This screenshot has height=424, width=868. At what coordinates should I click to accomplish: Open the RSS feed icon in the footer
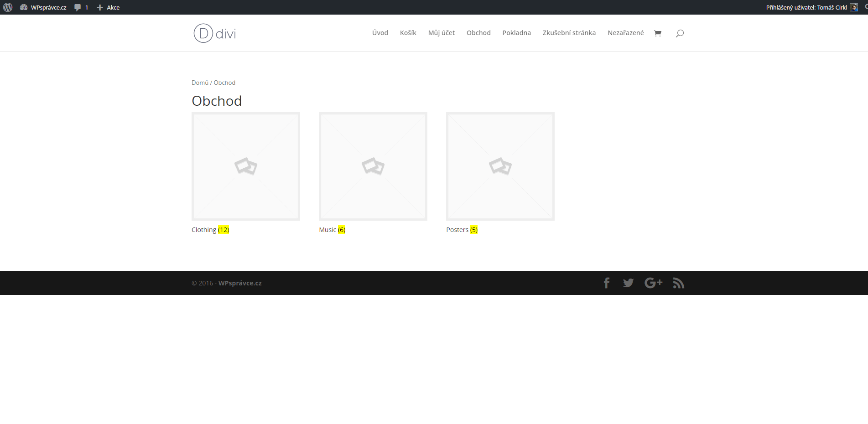(x=679, y=283)
